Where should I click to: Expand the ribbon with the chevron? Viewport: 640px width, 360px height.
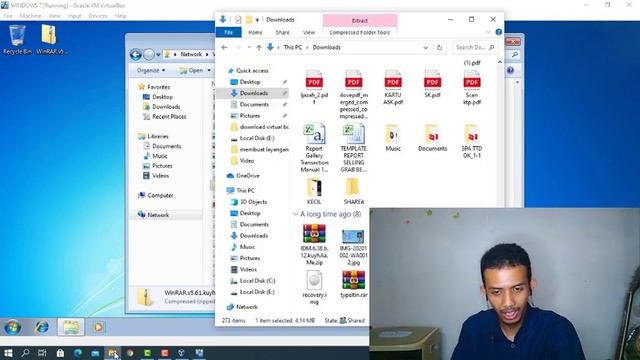(488, 32)
